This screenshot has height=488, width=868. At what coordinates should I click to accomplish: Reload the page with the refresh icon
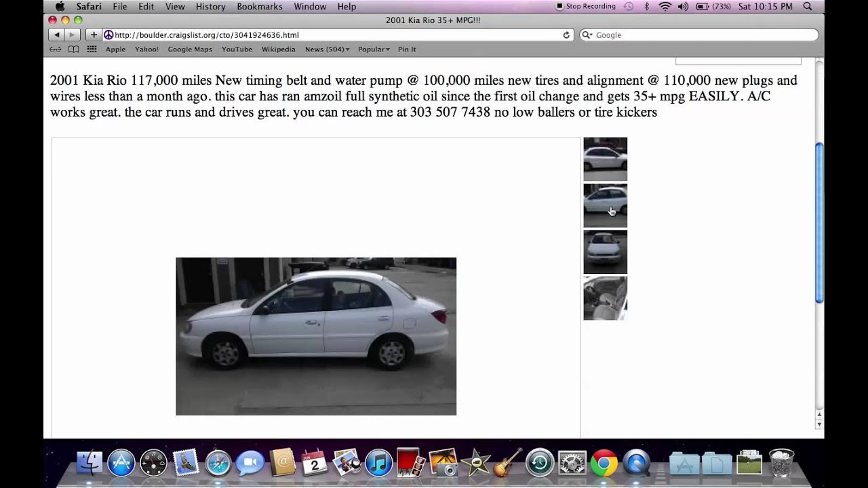pos(566,35)
